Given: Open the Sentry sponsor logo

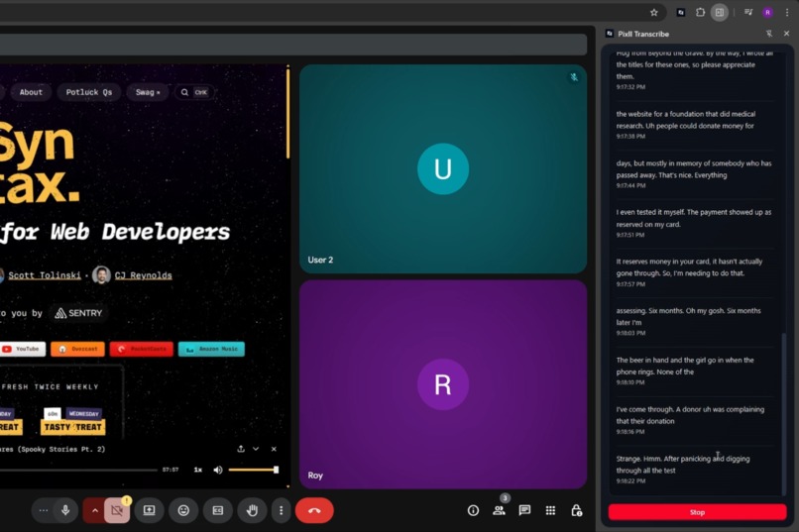Looking at the screenshot, I should pos(78,313).
